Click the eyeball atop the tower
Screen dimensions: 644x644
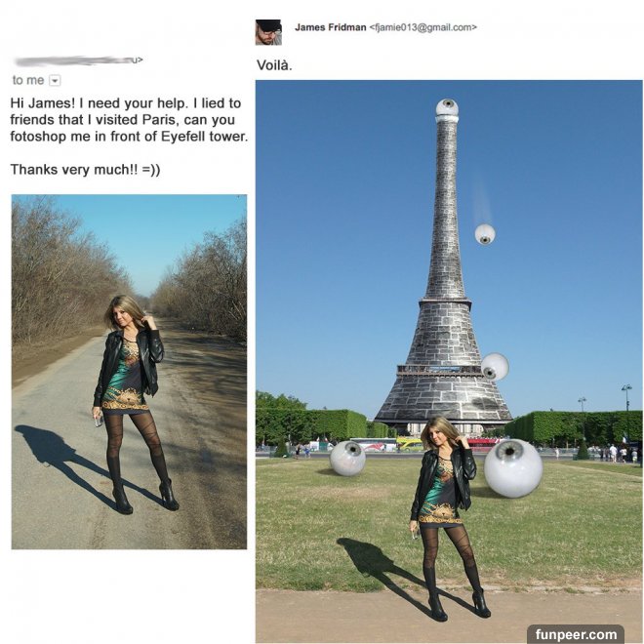(447, 107)
